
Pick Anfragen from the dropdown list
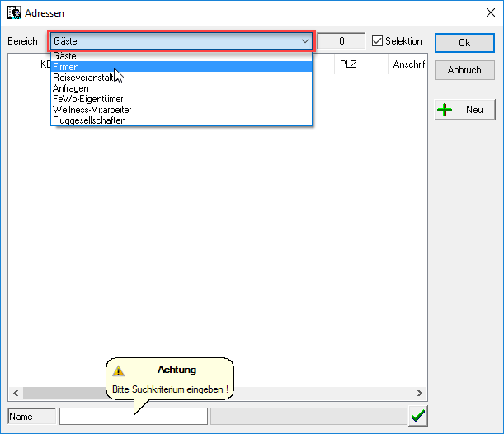[181, 88]
